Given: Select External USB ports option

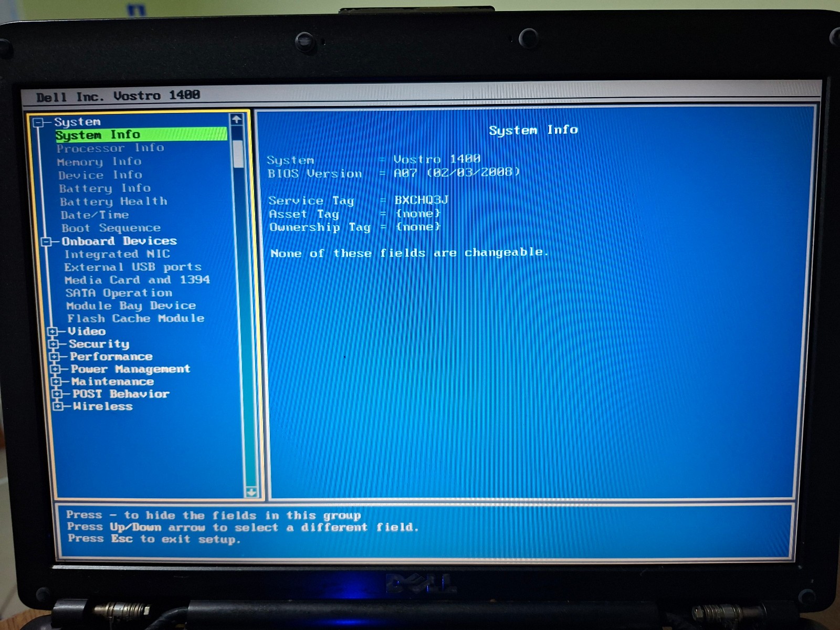Looking at the screenshot, I should click(x=133, y=267).
